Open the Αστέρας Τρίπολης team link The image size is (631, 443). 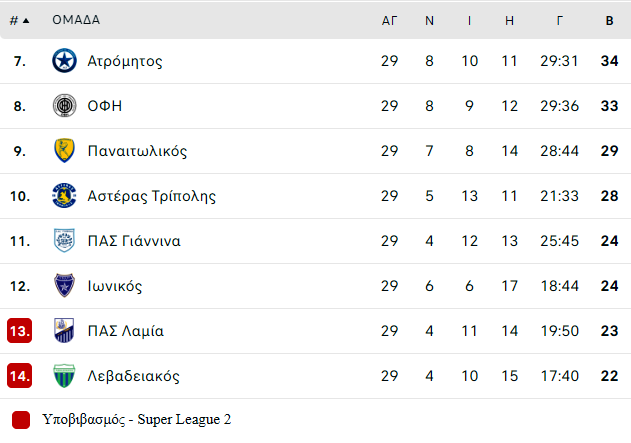pyautogui.click(x=151, y=196)
